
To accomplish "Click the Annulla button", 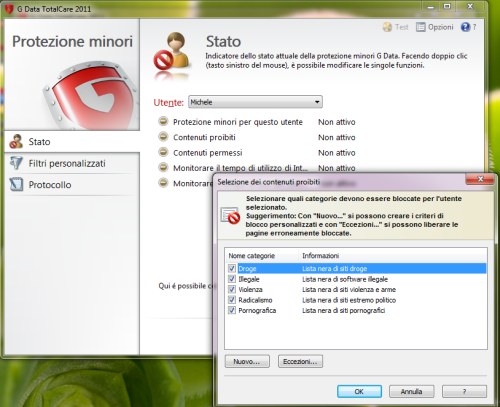I will (x=411, y=391).
